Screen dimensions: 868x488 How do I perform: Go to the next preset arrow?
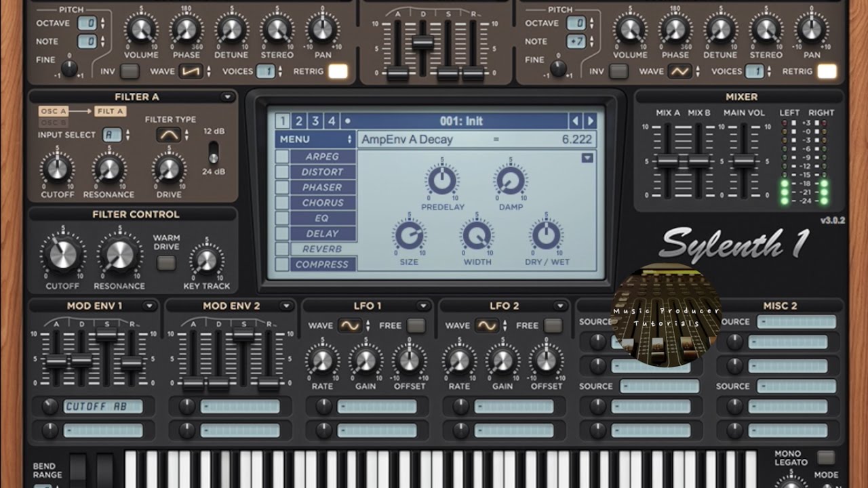(x=591, y=121)
